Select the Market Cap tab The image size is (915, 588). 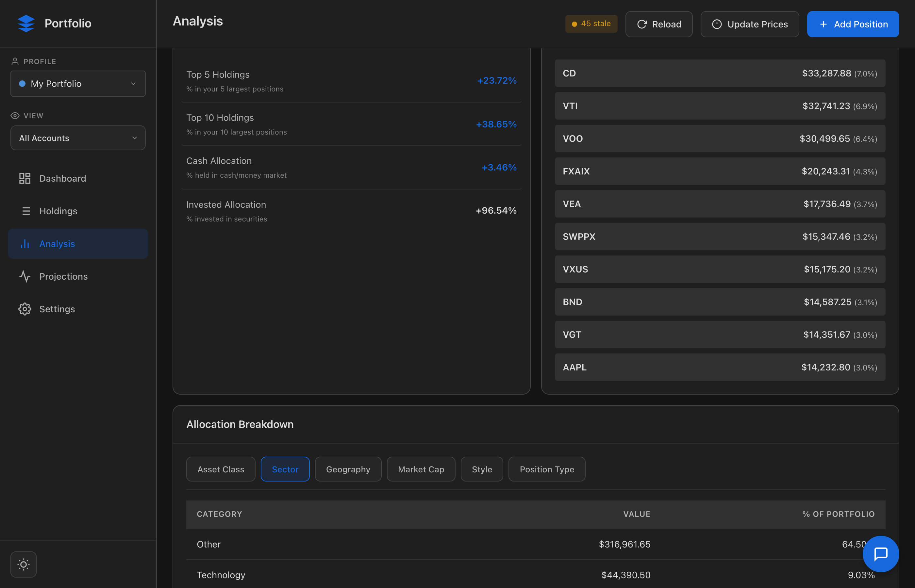click(421, 469)
